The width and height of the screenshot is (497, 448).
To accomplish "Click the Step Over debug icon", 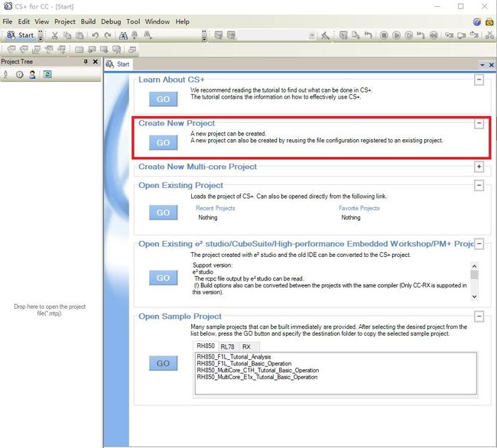I will [x=462, y=35].
